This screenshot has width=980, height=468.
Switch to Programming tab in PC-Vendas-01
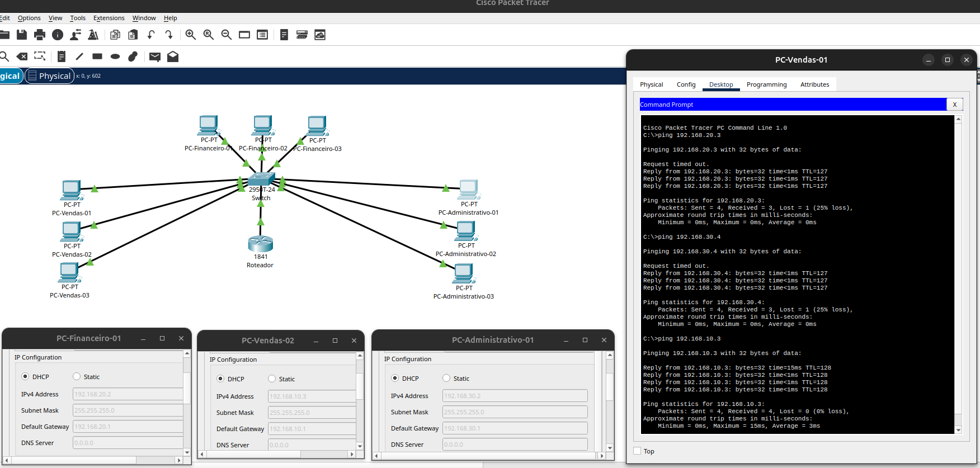[767, 84]
